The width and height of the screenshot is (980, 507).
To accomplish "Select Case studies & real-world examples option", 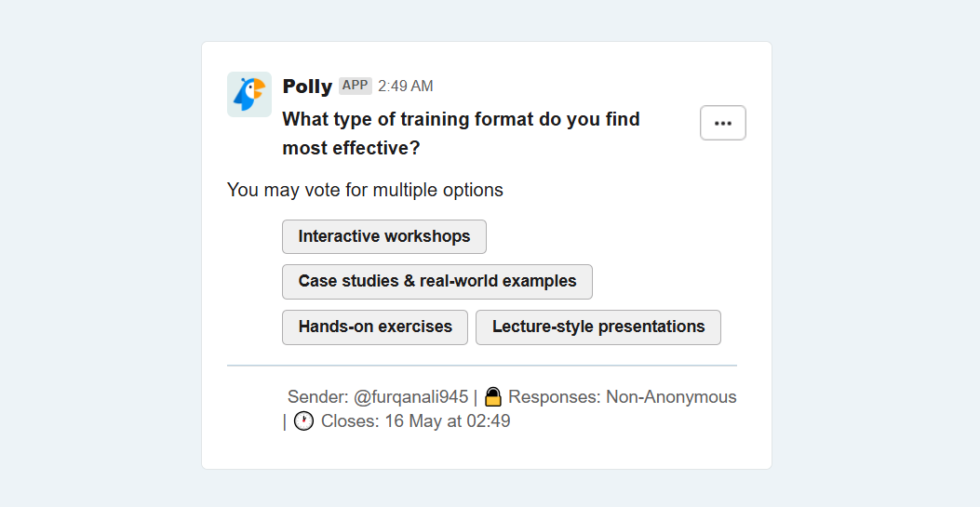I will [437, 282].
